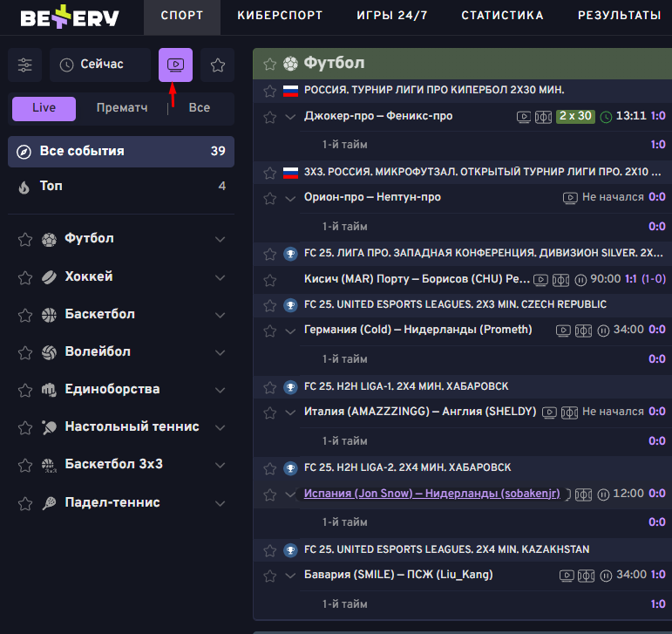Open field tracker for Джокер-про – Феникс-про
The width and height of the screenshot is (672, 634).
[543, 117]
